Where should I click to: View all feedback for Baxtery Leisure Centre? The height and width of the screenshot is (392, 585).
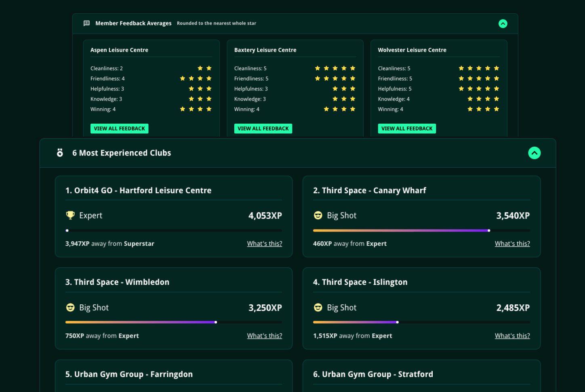pos(263,129)
